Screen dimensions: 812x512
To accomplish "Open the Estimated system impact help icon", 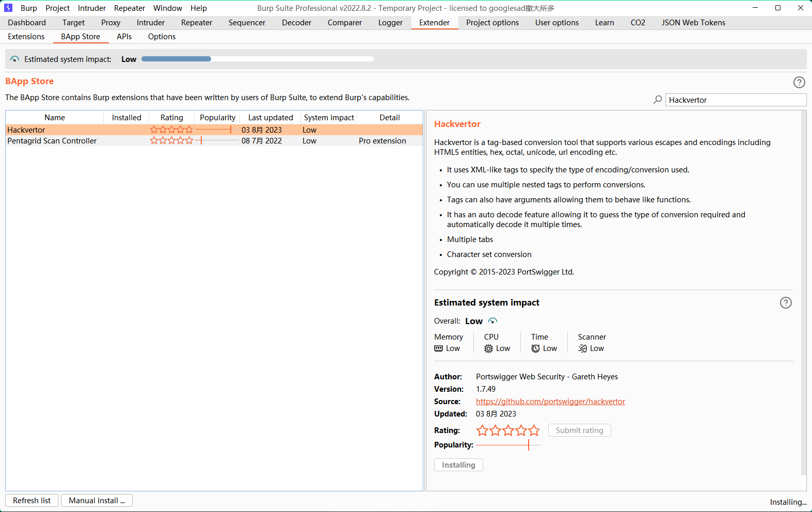I will tap(786, 302).
